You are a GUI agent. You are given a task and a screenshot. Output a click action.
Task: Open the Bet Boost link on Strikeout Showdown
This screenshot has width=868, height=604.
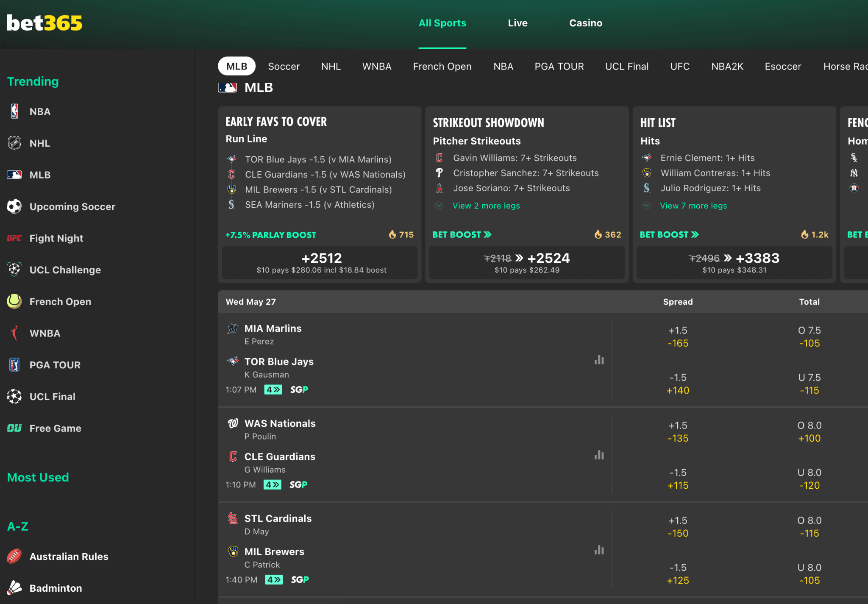(x=462, y=234)
